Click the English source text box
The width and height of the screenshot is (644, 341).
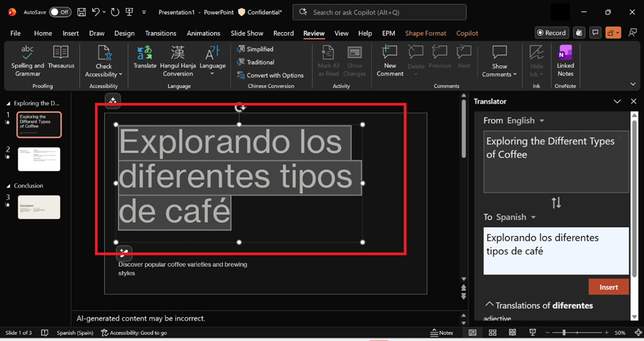pyautogui.click(x=555, y=162)
